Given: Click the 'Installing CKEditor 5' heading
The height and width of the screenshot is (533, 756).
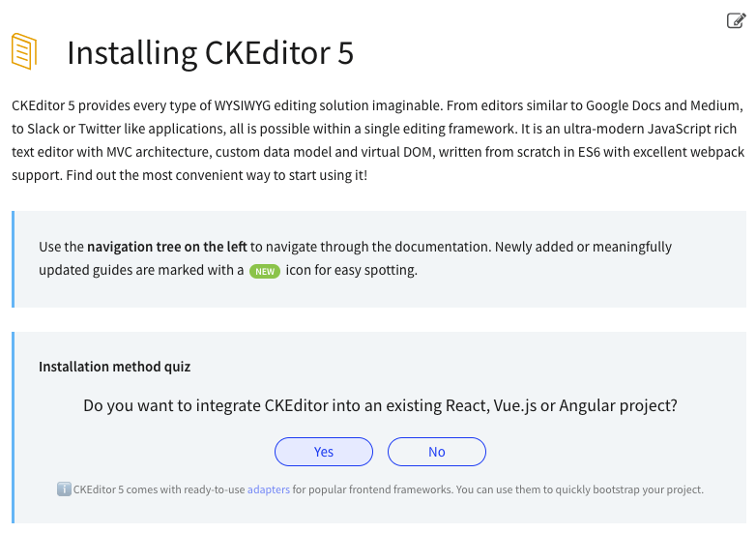Looking at the screenshot, I should [x=210, y=52].
